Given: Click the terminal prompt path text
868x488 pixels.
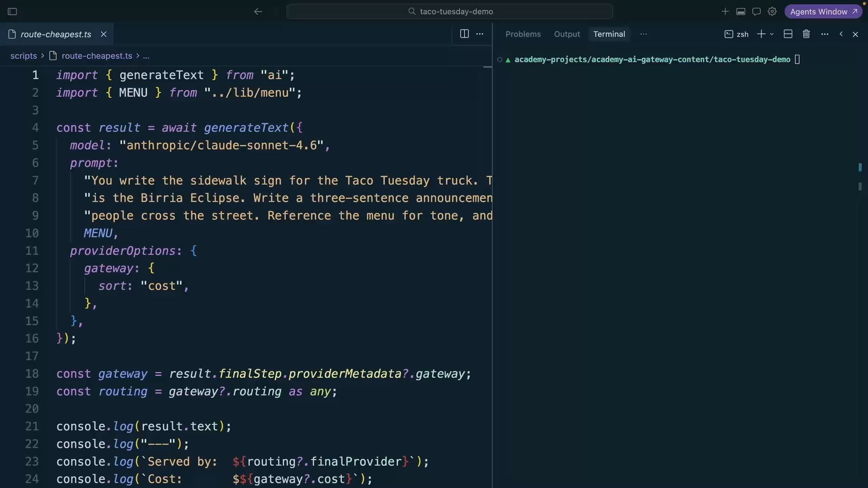Looking at the screenshot, I should (652, 60).
